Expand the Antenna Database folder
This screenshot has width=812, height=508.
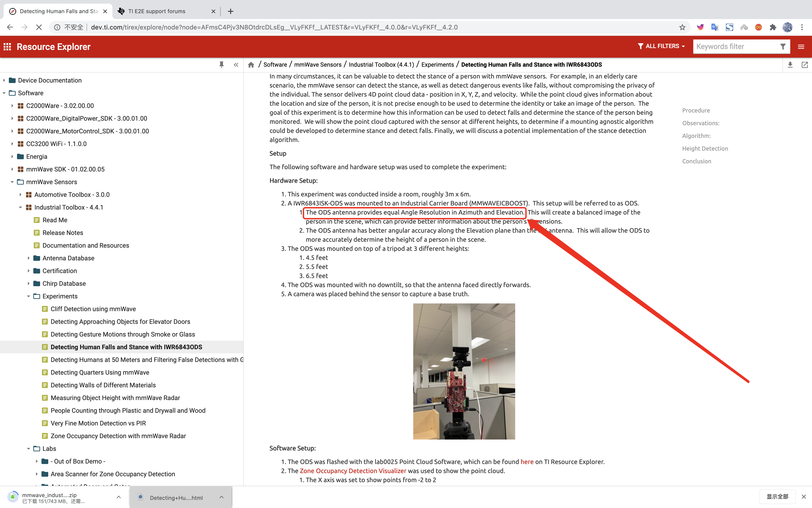[x=29, y=258]
